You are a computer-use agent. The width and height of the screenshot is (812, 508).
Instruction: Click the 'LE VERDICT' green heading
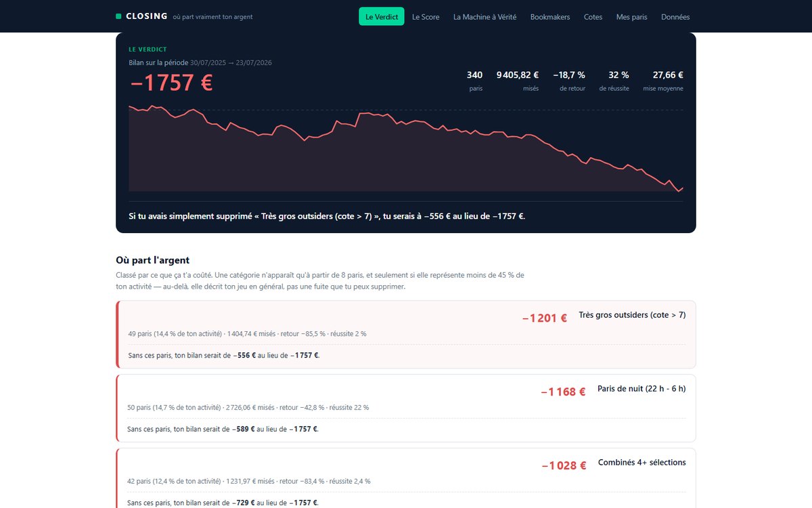tap(148, 49)
